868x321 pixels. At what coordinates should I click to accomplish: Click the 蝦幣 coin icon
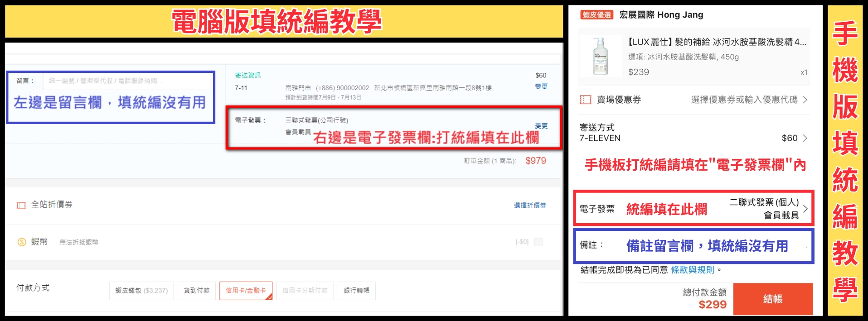coord(21,242)
